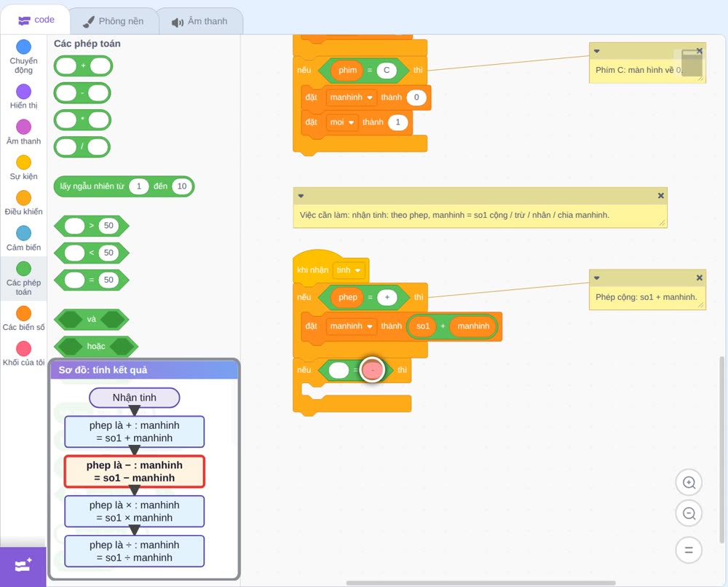
Task: Select the 'hoặc' boolean block
Action: coord(96,347)
